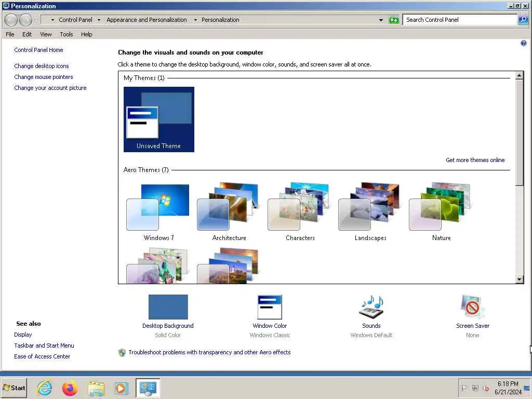Click Appearance and Personalization in address bar
This screenshot has width=532, height=399.
pos(147,20)
